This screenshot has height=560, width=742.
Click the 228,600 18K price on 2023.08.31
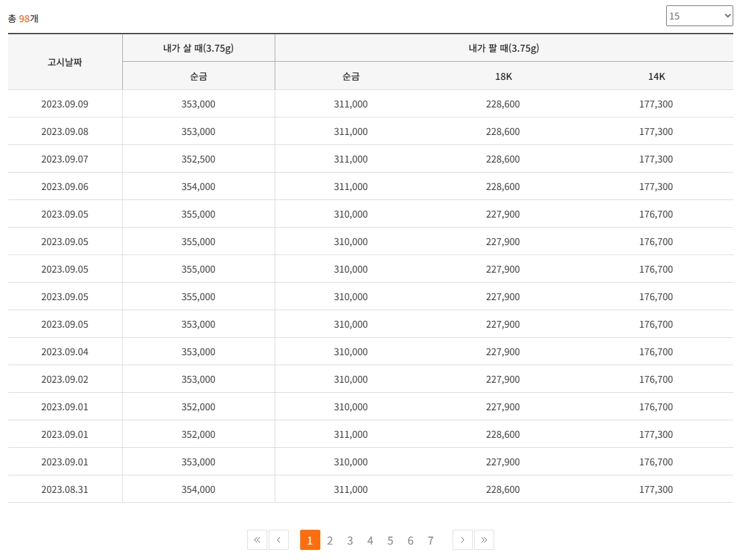click(x=503, y=489)
